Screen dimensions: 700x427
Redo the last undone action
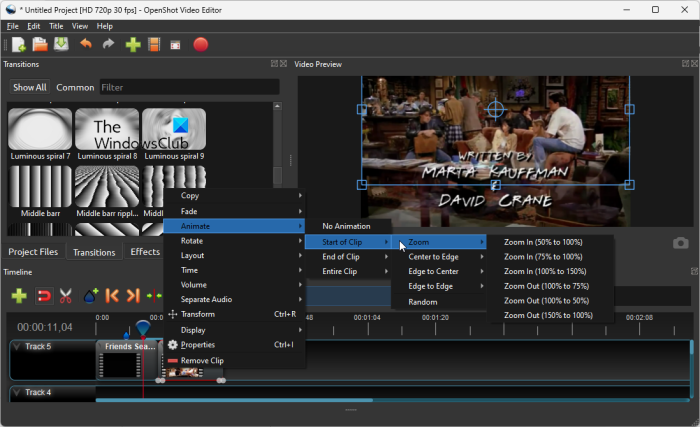pyautogui.click(x=108, y=44)
